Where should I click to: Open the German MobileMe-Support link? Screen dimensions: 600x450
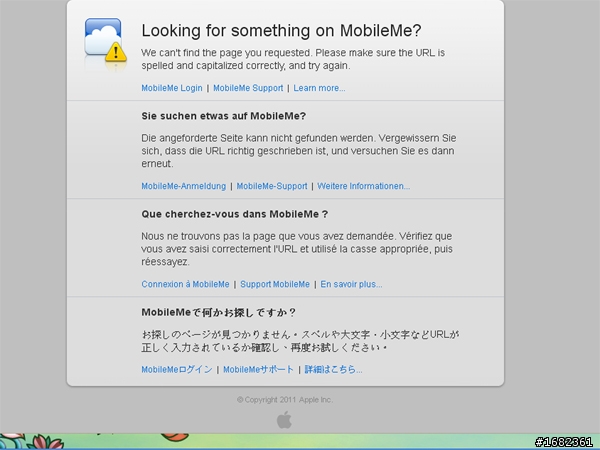tap(272, 186)
